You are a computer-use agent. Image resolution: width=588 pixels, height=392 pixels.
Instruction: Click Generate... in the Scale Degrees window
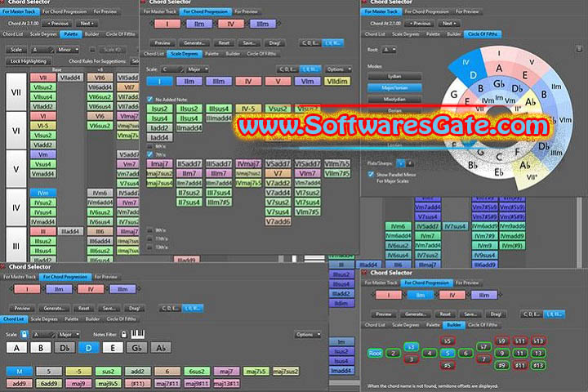pyautogui.click(x=194, y=42)
